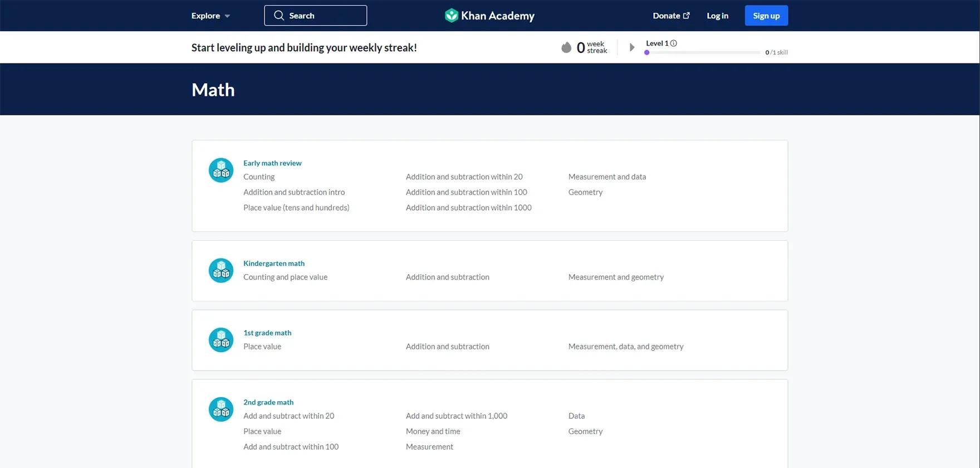
Task: Open the Counting unit
Action: tap(259, 177)
